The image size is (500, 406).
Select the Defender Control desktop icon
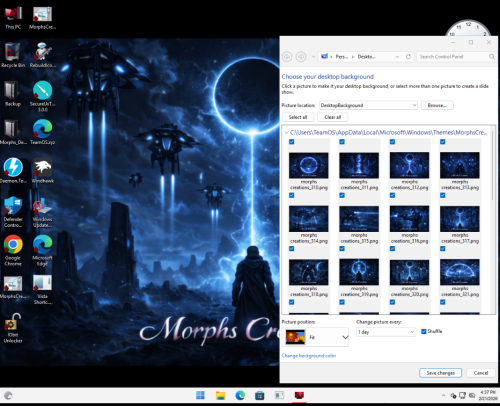[13, 212]
